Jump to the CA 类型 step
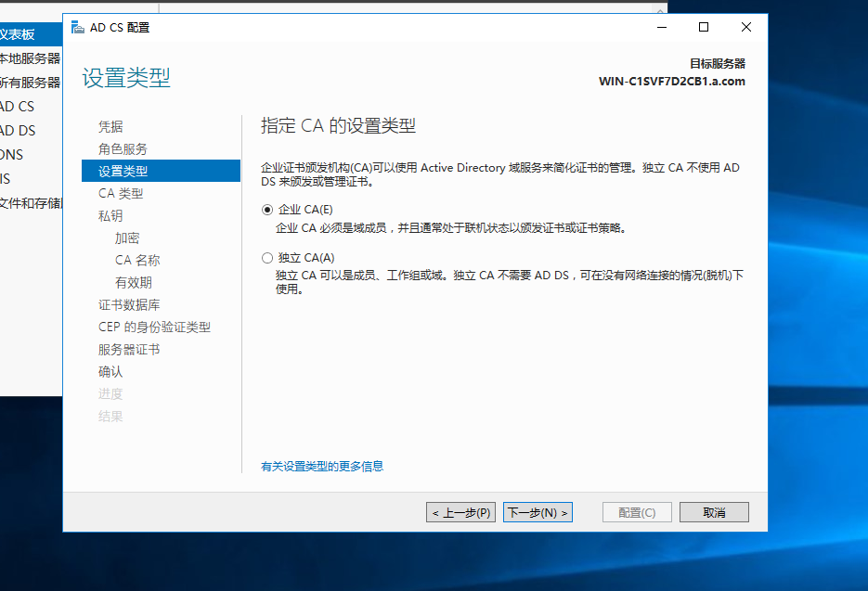 click(121, 194)
